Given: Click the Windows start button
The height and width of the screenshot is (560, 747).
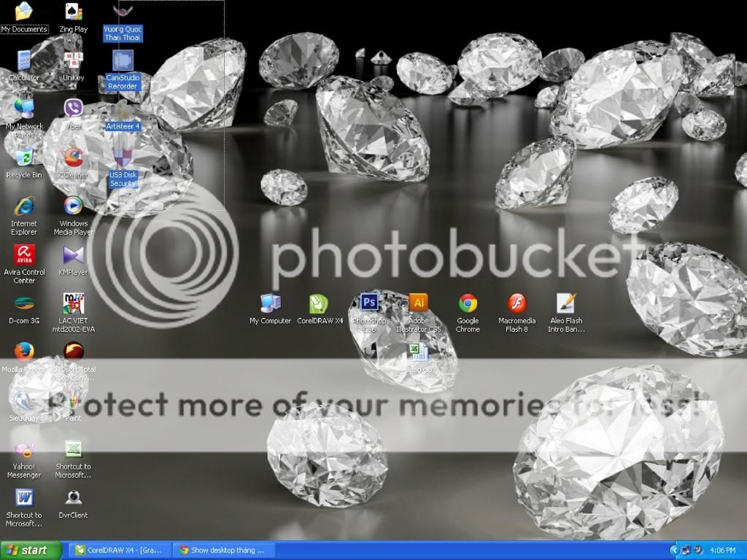Looking at the screenshot, I should pyautogui.click(x=31, y=550).
